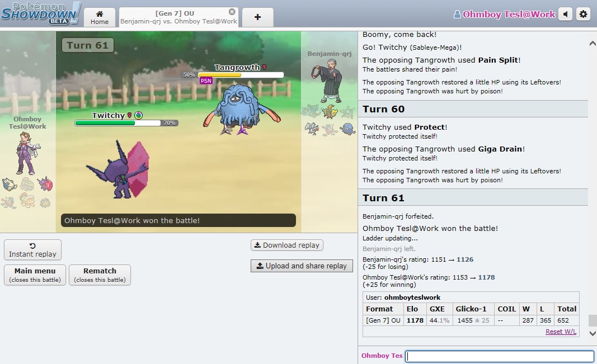Screen dimensions: 597x364
Task: Select Snorlax icon in Ohmboy's team
Action: (9, 184)
